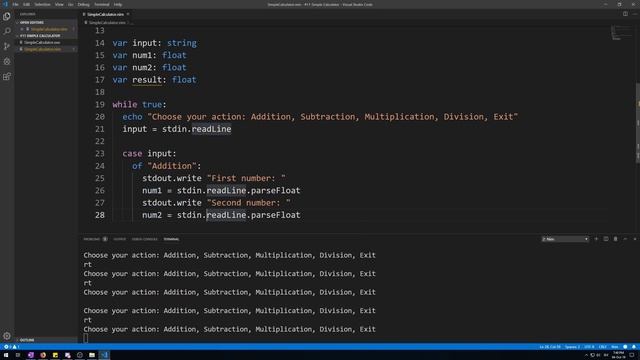Image resolution: width=640 pixels, height=360 pixels.
Task: Change language mode via Nim status item
Action: tap(615, 347)
